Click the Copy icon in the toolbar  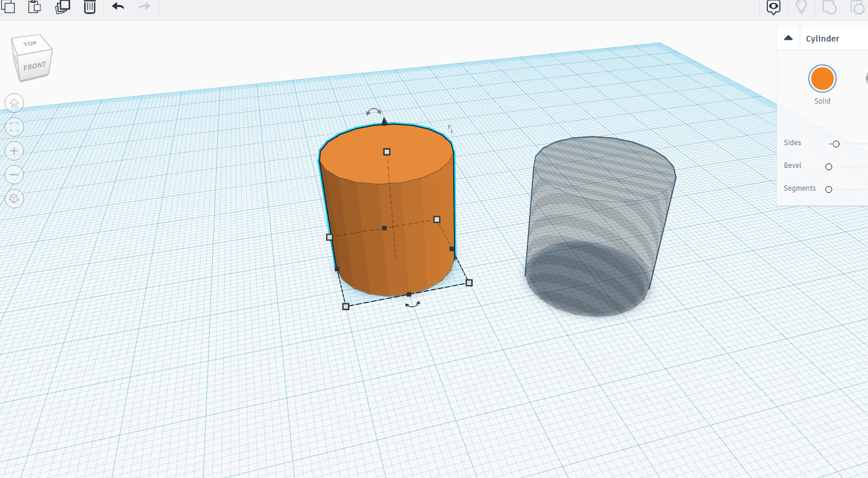8,8
